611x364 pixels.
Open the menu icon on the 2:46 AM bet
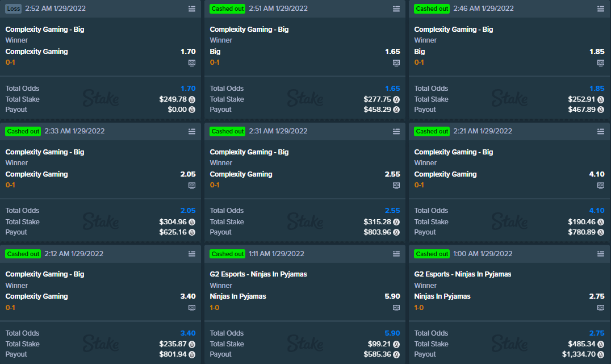coord(600,9)
